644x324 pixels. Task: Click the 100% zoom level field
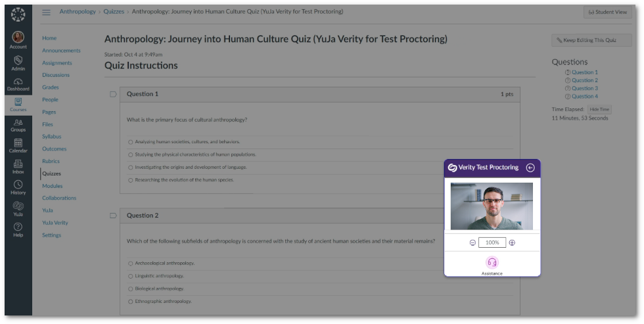coord(492,243)
